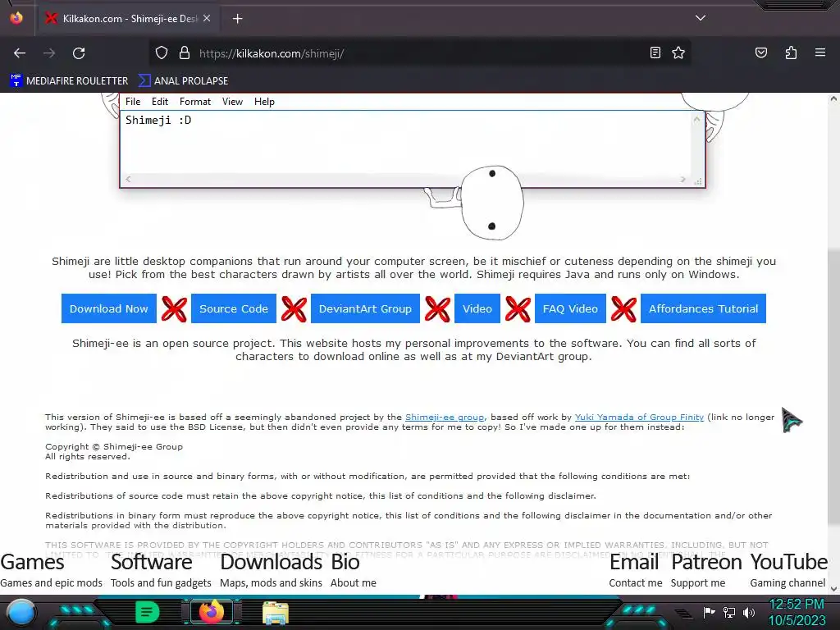Open the YouTube gaming channel link

pos(788,571)
